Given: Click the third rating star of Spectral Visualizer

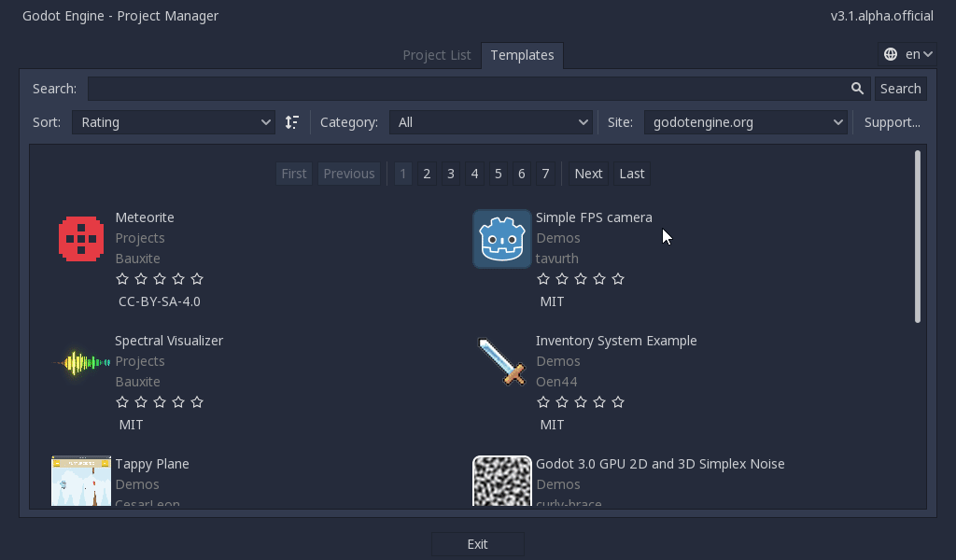Looking at the screenshot, I should point(160,402).
